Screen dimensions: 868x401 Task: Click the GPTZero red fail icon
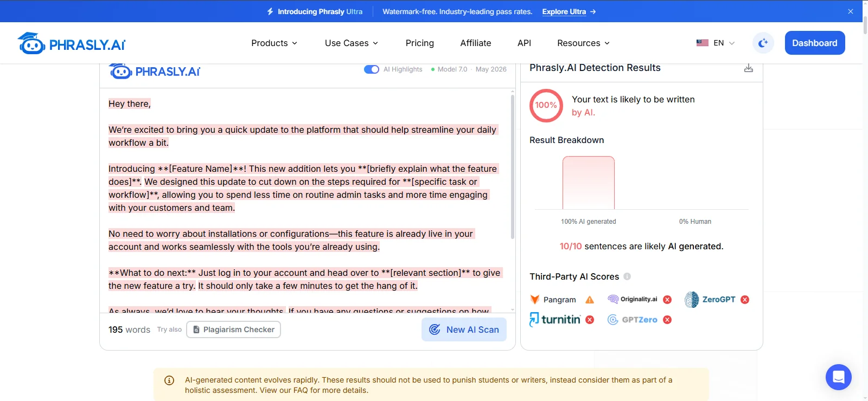click(667, 320)
